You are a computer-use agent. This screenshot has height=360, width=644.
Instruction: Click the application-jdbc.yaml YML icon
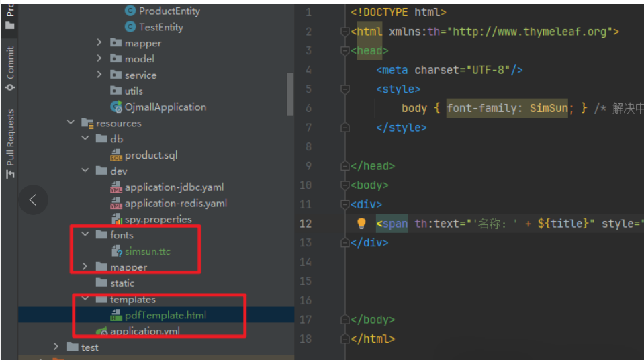coord(116,187)
